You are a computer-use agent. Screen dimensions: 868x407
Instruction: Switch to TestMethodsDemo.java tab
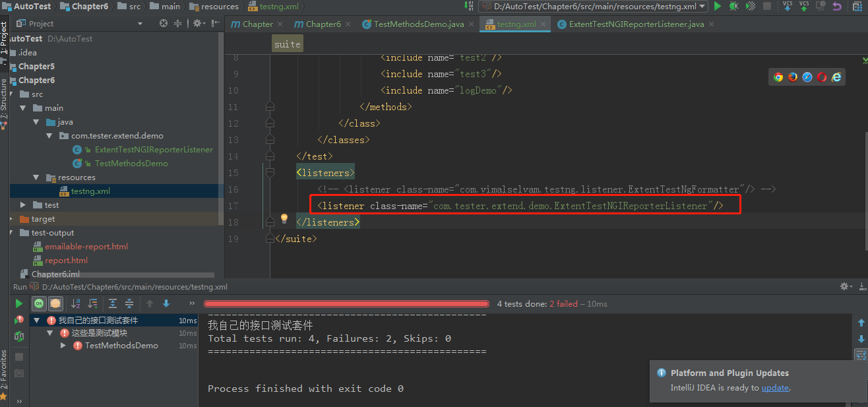tap(418, 24)
